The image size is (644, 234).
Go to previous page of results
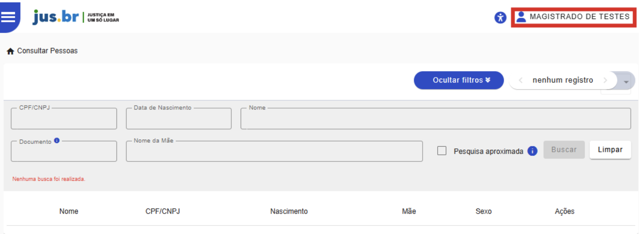[521, 80]
